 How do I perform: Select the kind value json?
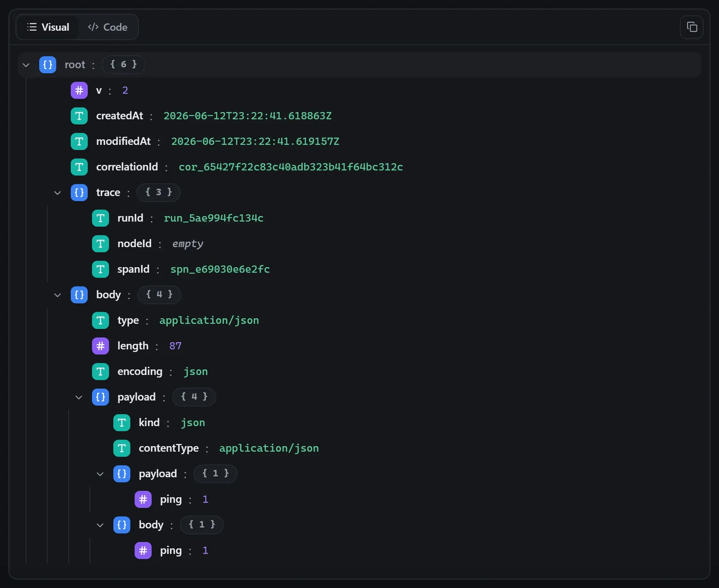tap(193, 423)
